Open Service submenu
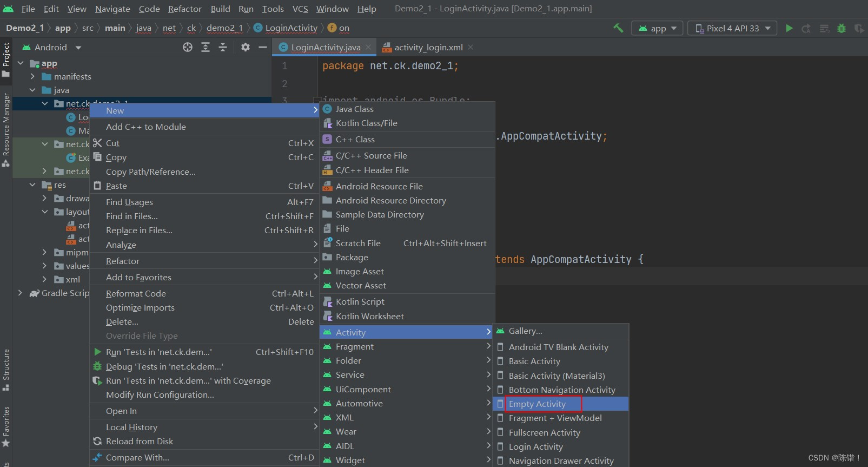 point(407,374)
